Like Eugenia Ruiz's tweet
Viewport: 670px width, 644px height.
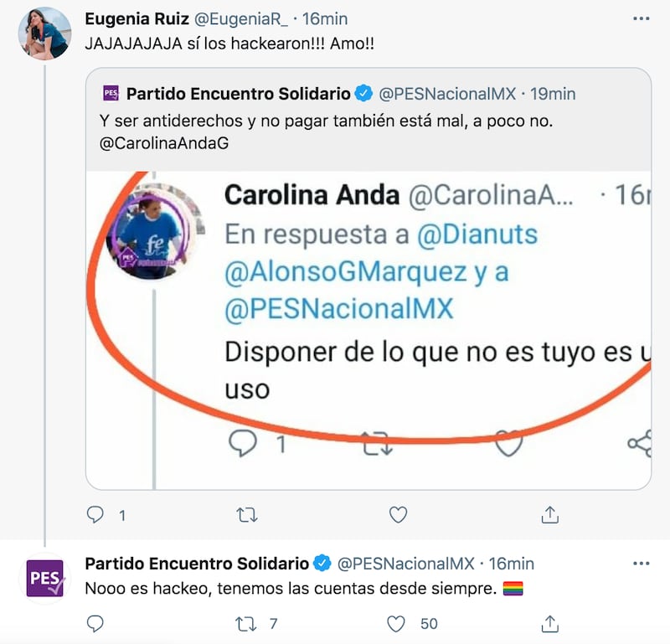398,514
